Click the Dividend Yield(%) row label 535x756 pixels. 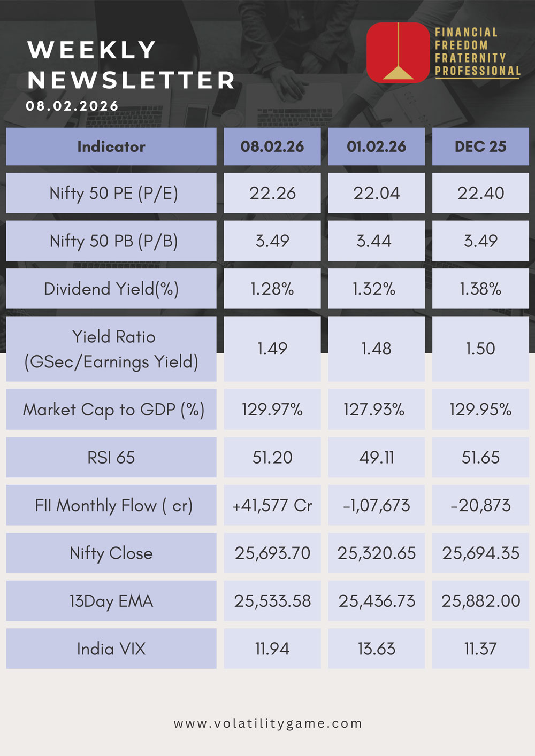pos(111,289)
